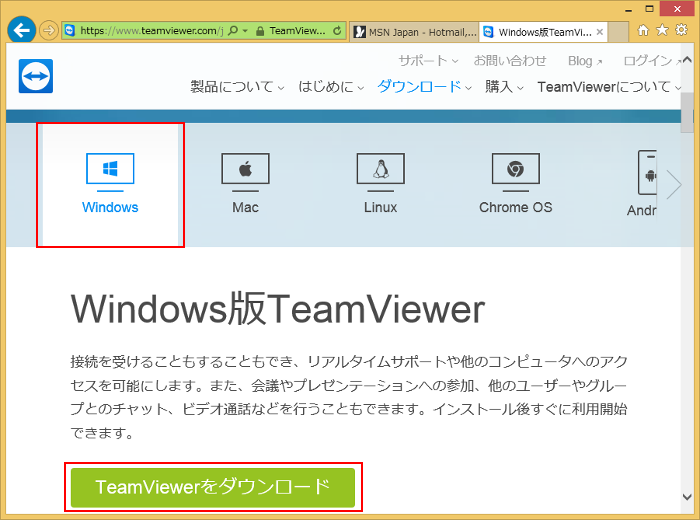
Task: Click the TeamViewerをダウンロード button
Action: (213, 487)
